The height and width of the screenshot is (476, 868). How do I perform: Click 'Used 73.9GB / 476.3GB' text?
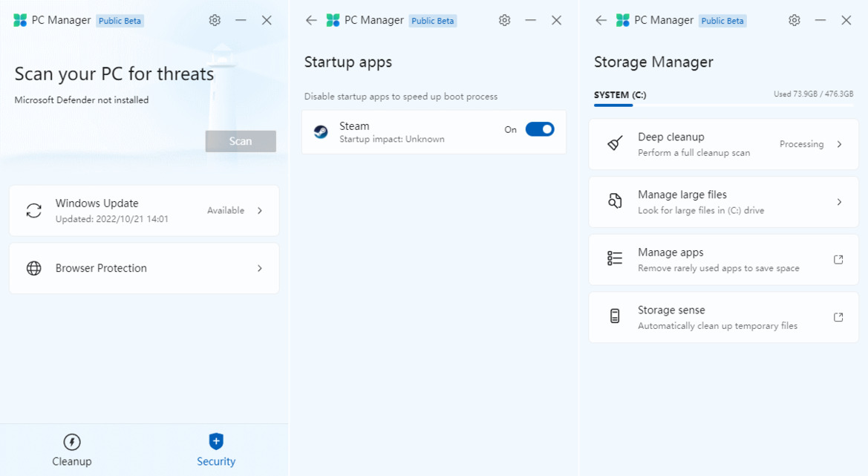click(813, 94)
